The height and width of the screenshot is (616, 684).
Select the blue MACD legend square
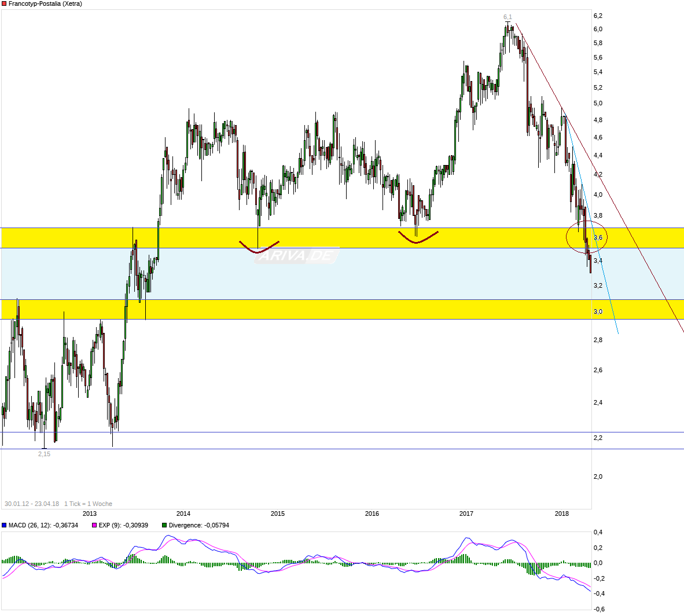[x=5, y=525]
